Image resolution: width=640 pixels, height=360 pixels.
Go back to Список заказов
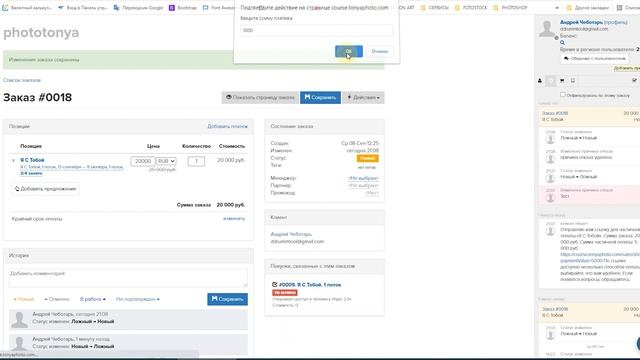point(22,80)
